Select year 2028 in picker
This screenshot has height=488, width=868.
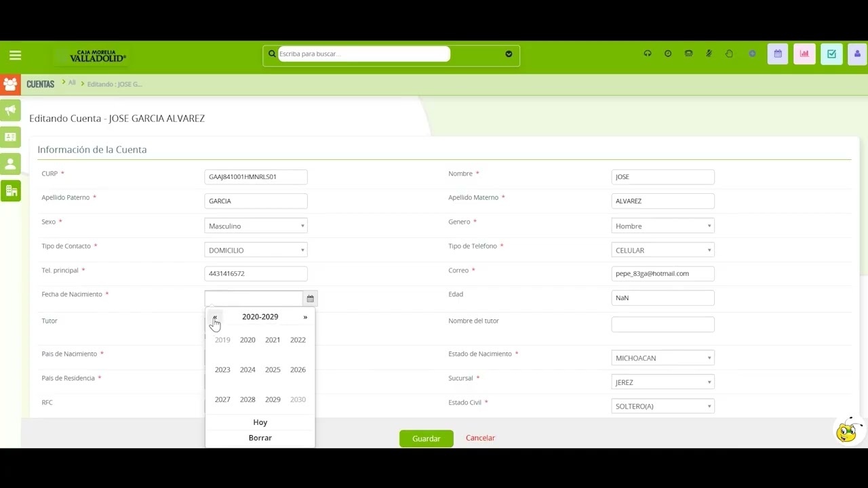coord(248,399)
